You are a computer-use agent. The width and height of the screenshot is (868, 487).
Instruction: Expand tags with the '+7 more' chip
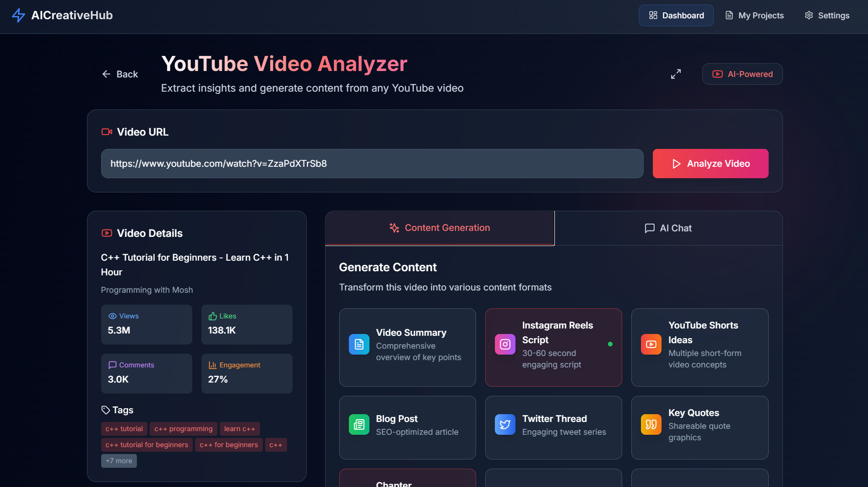[x=119, y=461]
